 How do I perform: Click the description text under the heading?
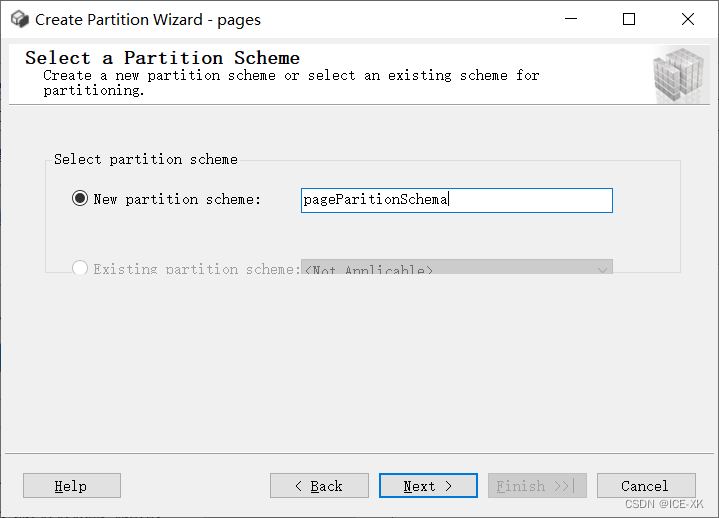tap(290, 82)
